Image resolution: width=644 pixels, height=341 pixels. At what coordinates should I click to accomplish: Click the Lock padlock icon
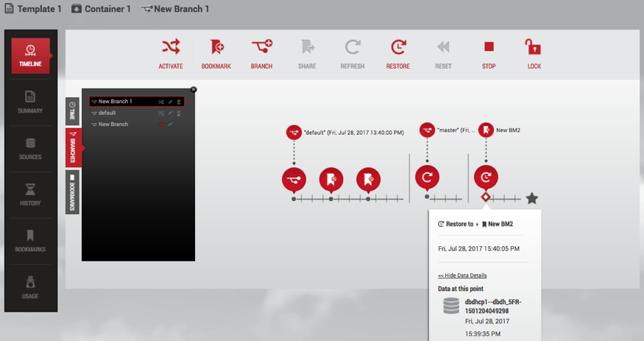click(532, 48)
